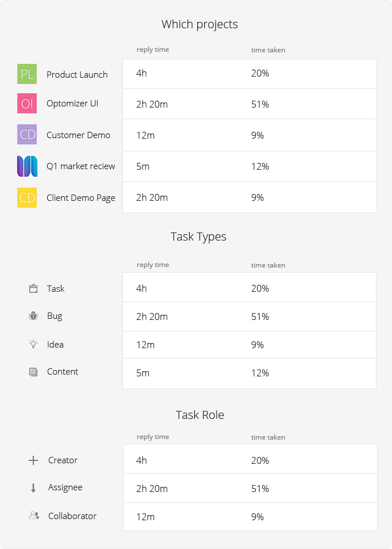Image resolution: width=392 pixels, height=549 pixels.
Task: Click the Creator plus icon
Action: 33,460
